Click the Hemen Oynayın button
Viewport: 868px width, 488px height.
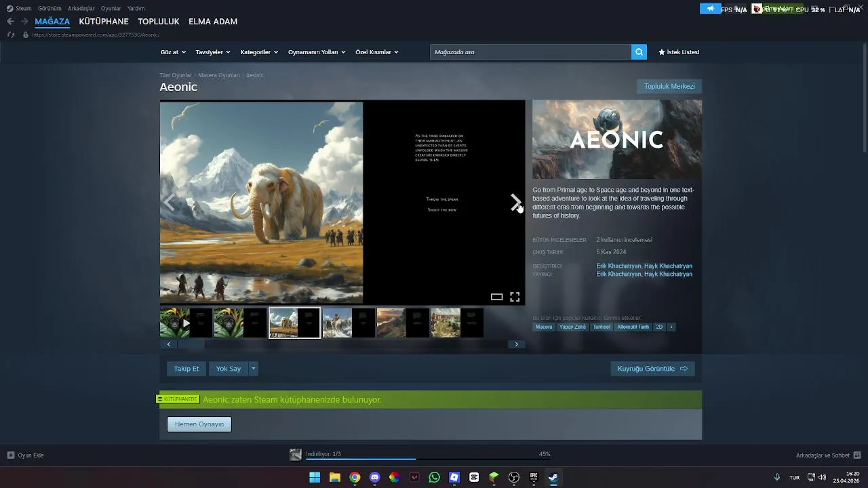coord(199,424)
